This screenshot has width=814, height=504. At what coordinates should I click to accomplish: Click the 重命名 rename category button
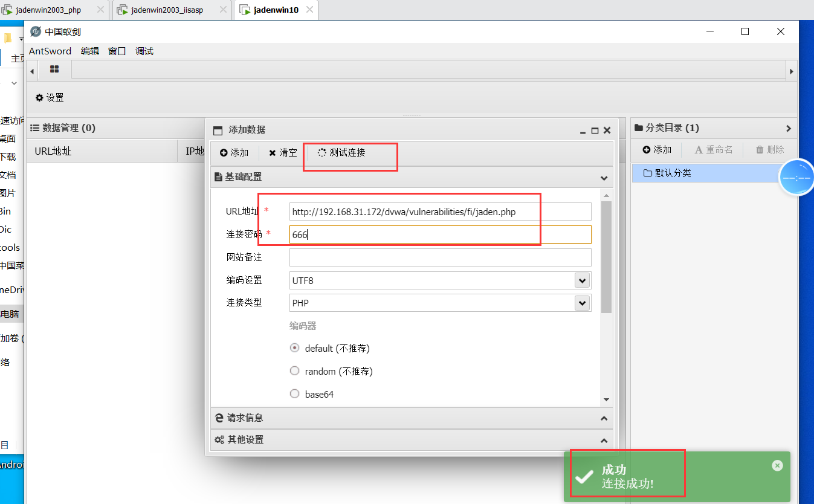pyautogui.click(x=714, y=149)
